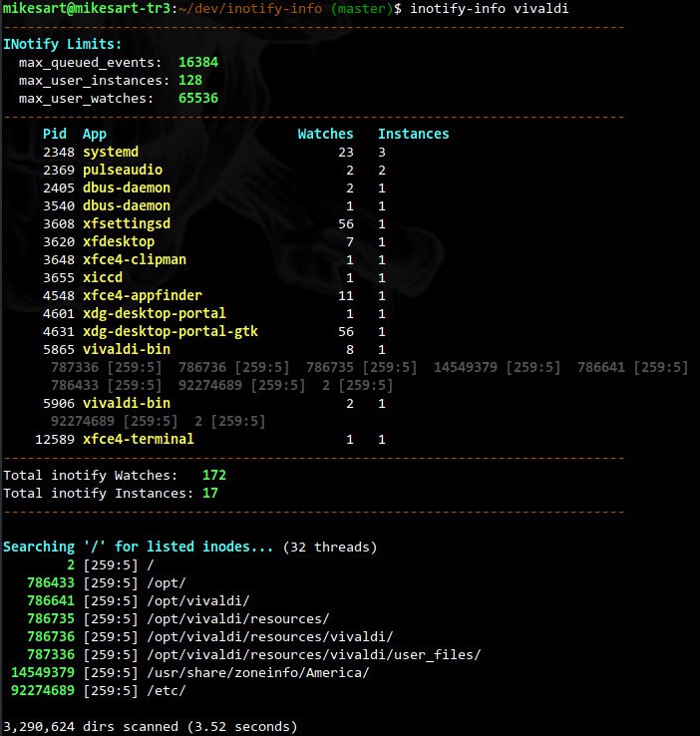Select the 'xfdesktop' app name
The image size is (700, 736).
click(x=119, y=241)
